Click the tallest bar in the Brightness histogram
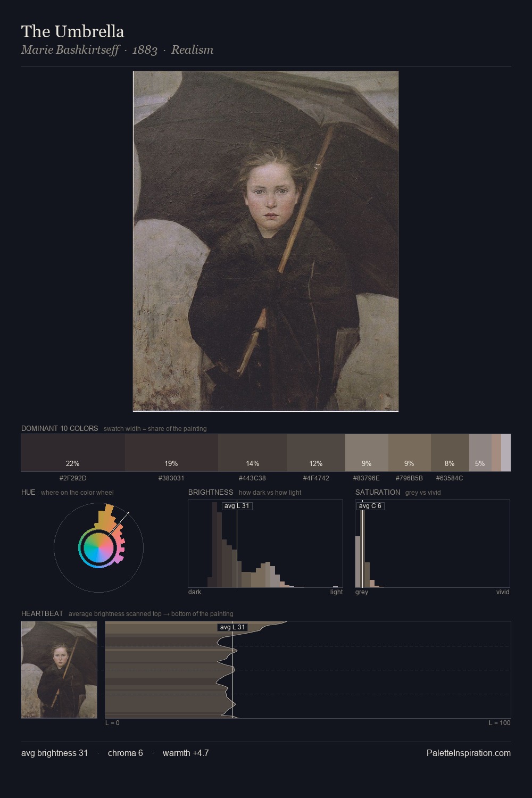Viewport: 532px width, 798px height. point(215,545)
